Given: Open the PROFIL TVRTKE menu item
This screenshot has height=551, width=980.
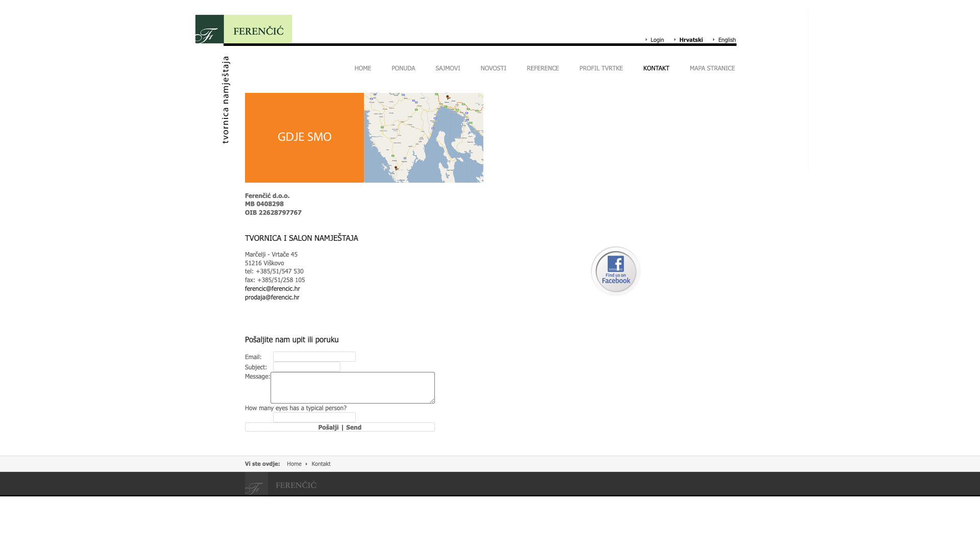Looking at the screenshot, I should tap(601, 68).
